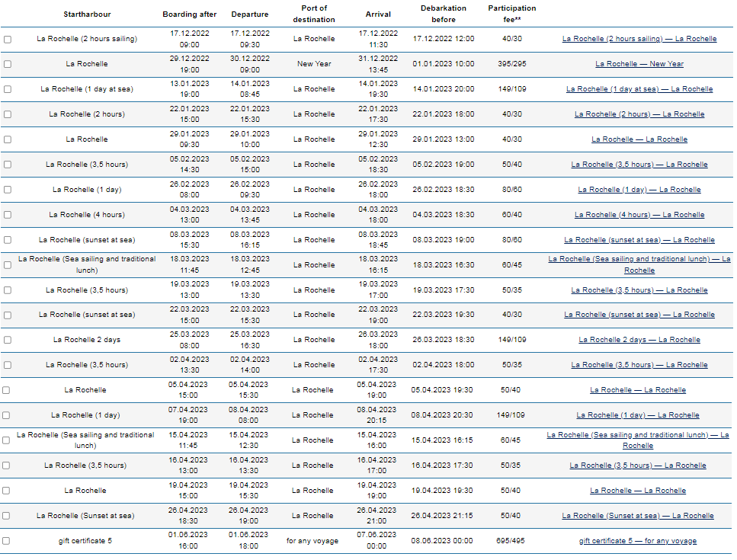The height and width of the screenshot is (560, 737).
Task: Select the checkbox for Sea sailing and traditional lunch 18.03.2023
Action: pos(7,264)
